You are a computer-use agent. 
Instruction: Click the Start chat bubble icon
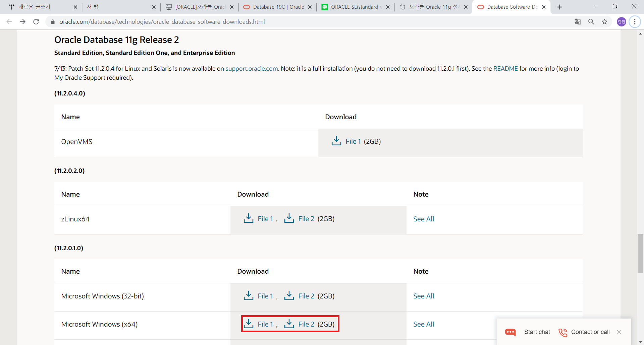click(x=511, y=332)
